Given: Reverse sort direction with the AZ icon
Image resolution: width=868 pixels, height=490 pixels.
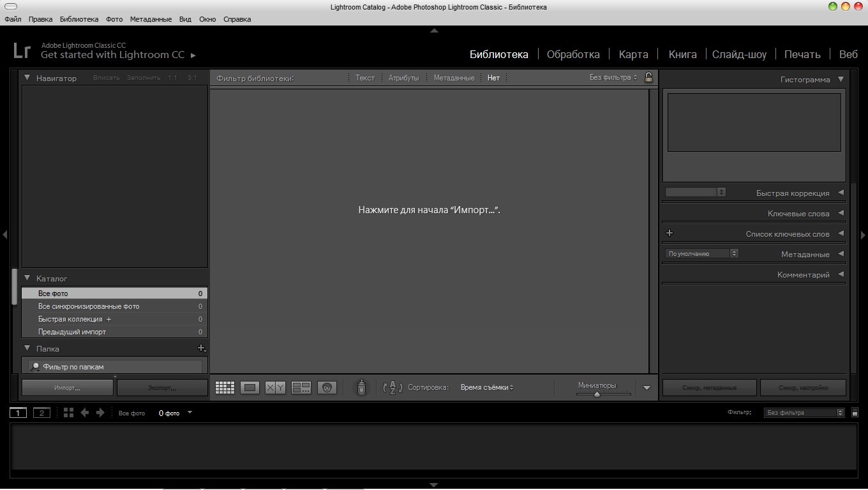Looking at the screenshot, I should tap(393, 387).
